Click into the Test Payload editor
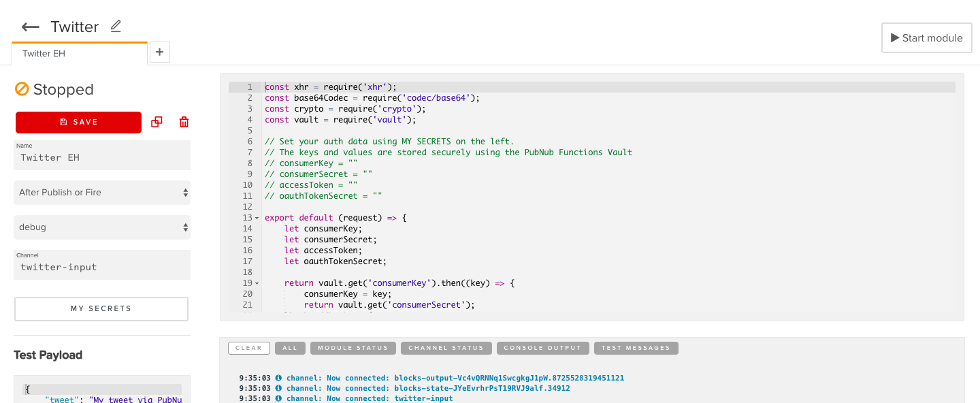 coord(102,390)
